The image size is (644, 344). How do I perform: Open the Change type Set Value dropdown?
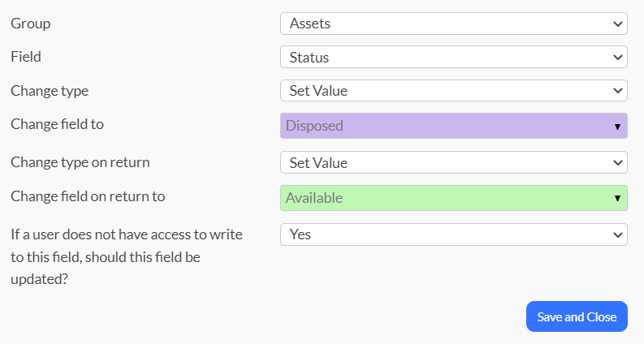[x=454, y=90]
